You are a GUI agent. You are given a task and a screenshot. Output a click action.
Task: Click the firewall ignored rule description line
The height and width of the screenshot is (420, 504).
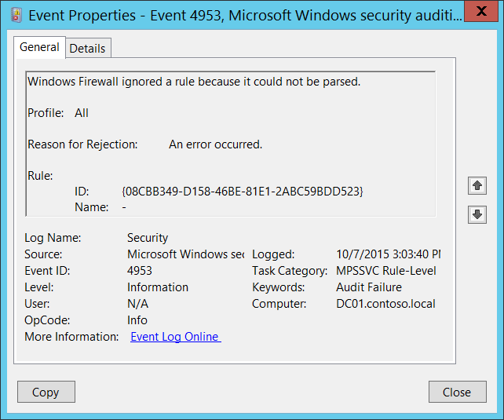194,82
